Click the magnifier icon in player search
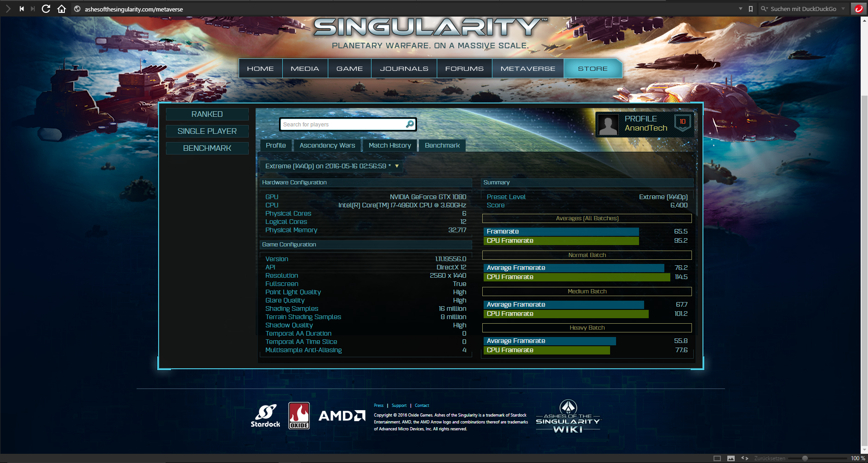The image size is (868, 463). coord(410,124)
